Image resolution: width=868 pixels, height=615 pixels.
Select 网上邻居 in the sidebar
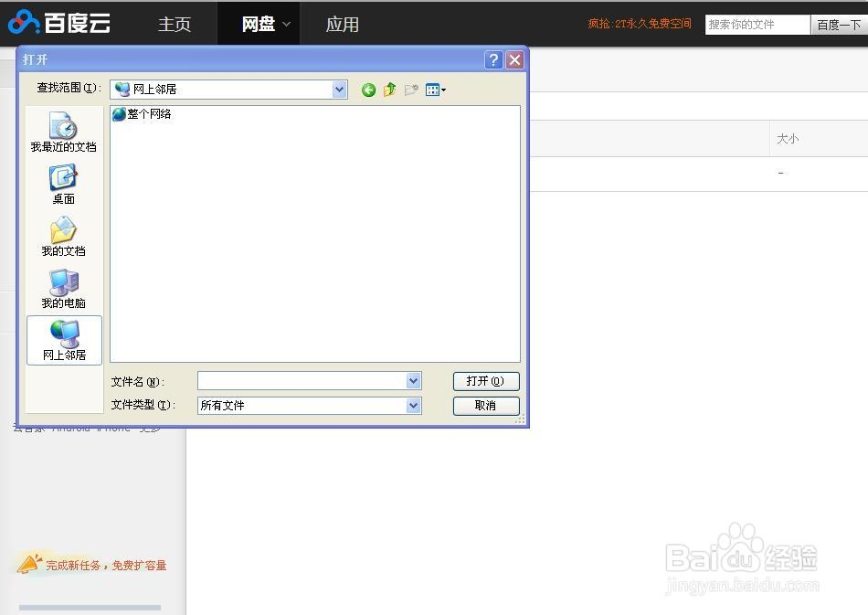coord(62,339)
